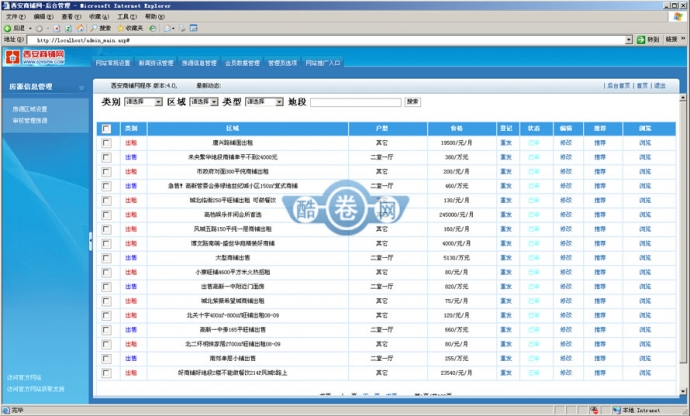Collapse the 房源信息管理 sidebar section chevron
The image size is (690, 416).
[81, 88]
